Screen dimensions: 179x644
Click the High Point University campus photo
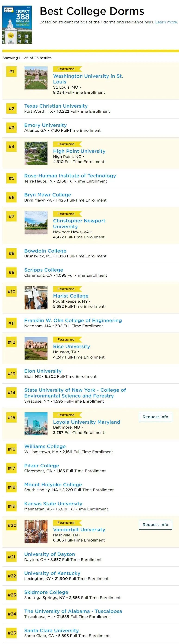(x=36, y=153)
